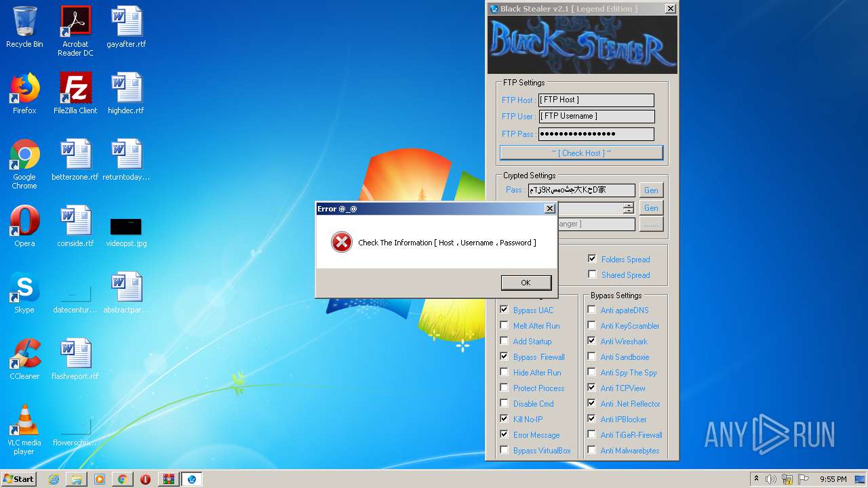Close the Error @_@ dialog
868x488 pixels.
tap(550, 209)
